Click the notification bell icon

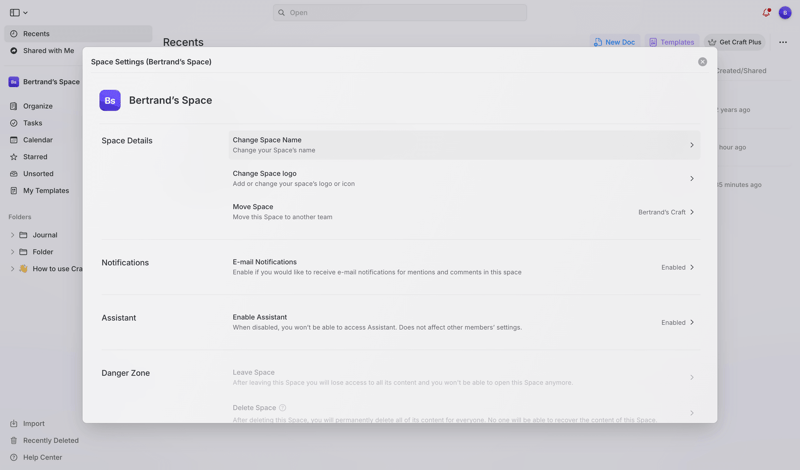point(766,13)
